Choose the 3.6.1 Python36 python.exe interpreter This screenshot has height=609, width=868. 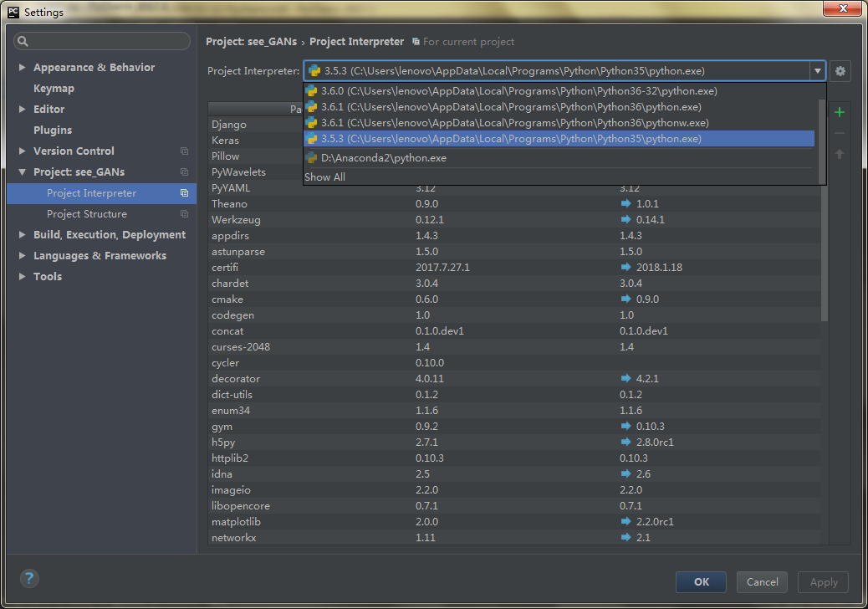(559, 107)
